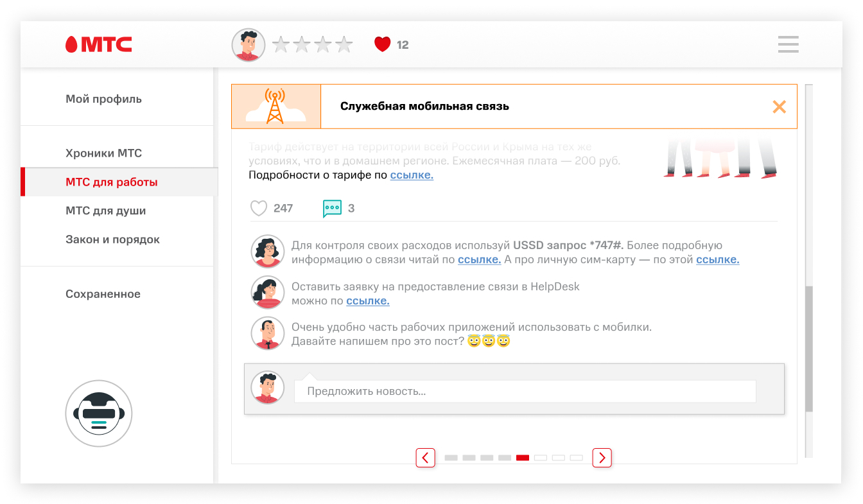
Task: Click the Служебная мобильная связь title
Action: pyautogui.click(x=424, y=107)
